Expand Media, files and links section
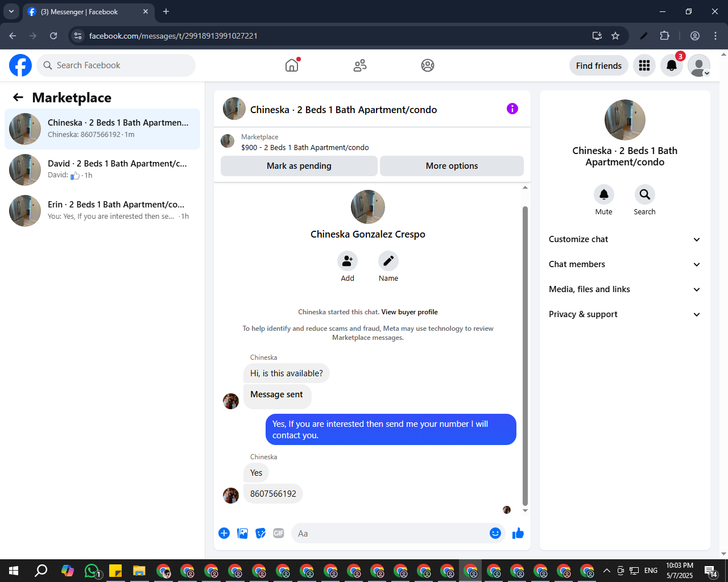Screen dimensions: 728x582 624,289
